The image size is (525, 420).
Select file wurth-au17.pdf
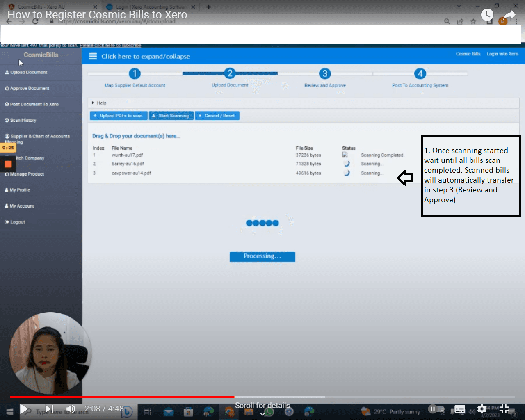pos(127,155)
